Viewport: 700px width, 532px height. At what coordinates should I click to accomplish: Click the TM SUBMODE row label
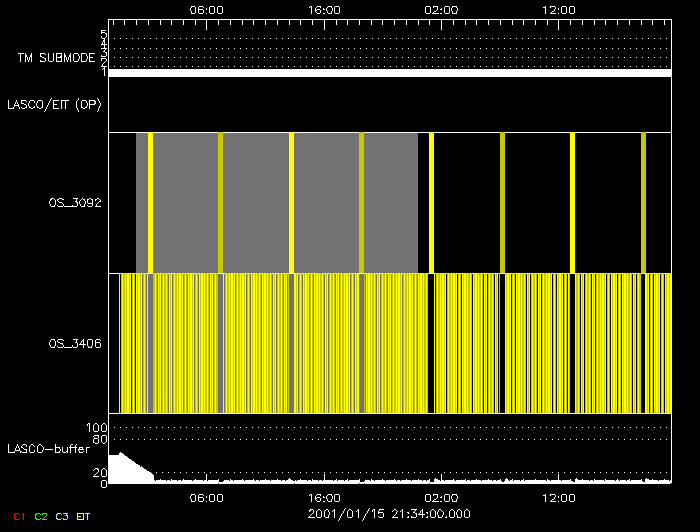coord(57,58)
